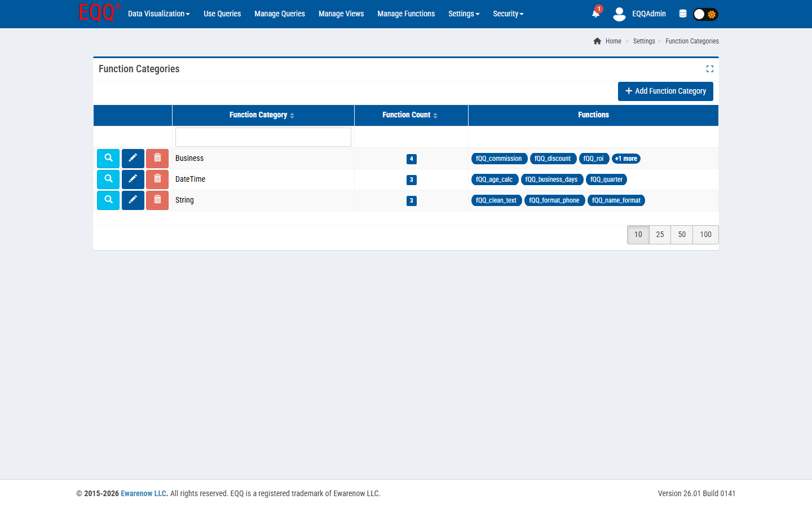Click the Function Category filter text box

[263, 137]
